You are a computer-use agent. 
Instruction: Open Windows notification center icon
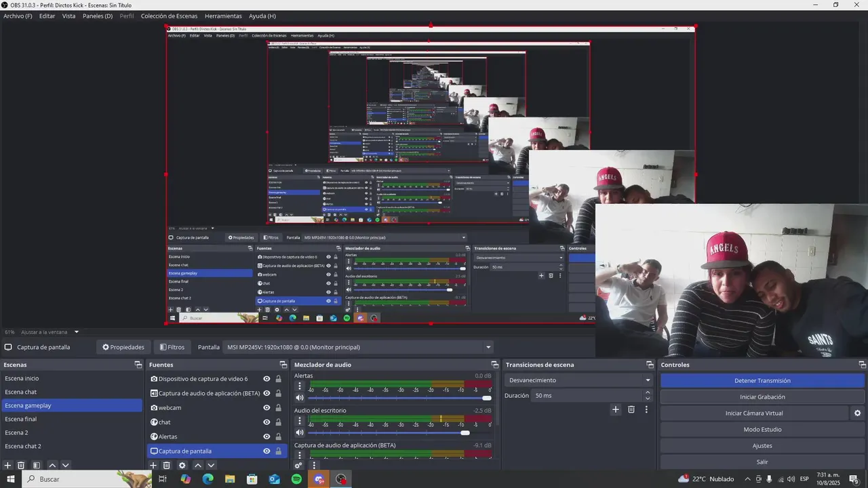(x=854, y=479)
